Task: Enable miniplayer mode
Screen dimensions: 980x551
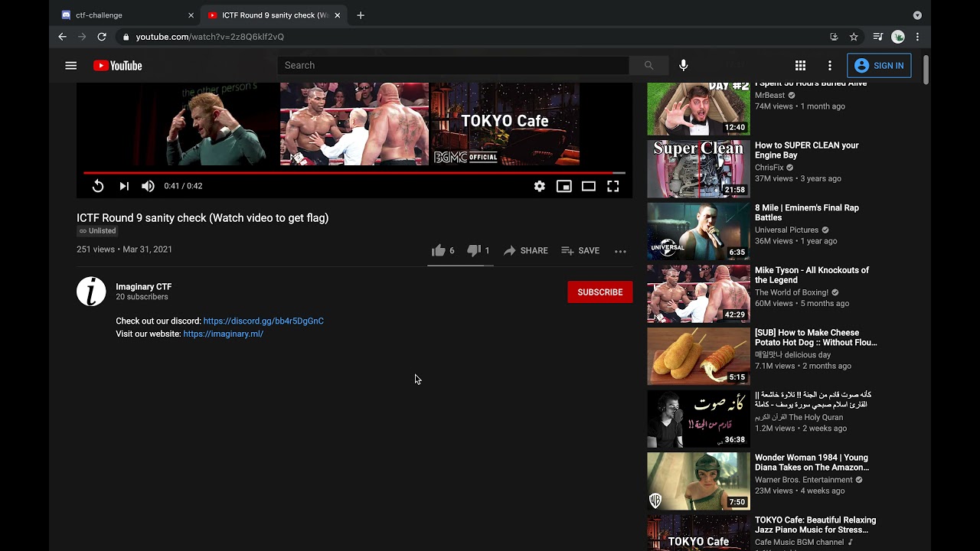Action: tap(564, 186)
